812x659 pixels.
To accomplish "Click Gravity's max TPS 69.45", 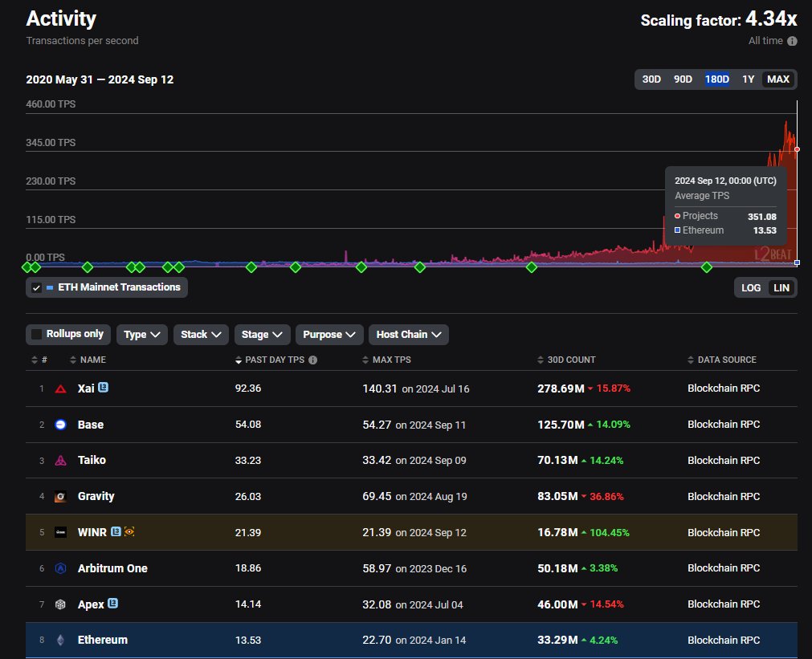I will (x=377, y=496).
